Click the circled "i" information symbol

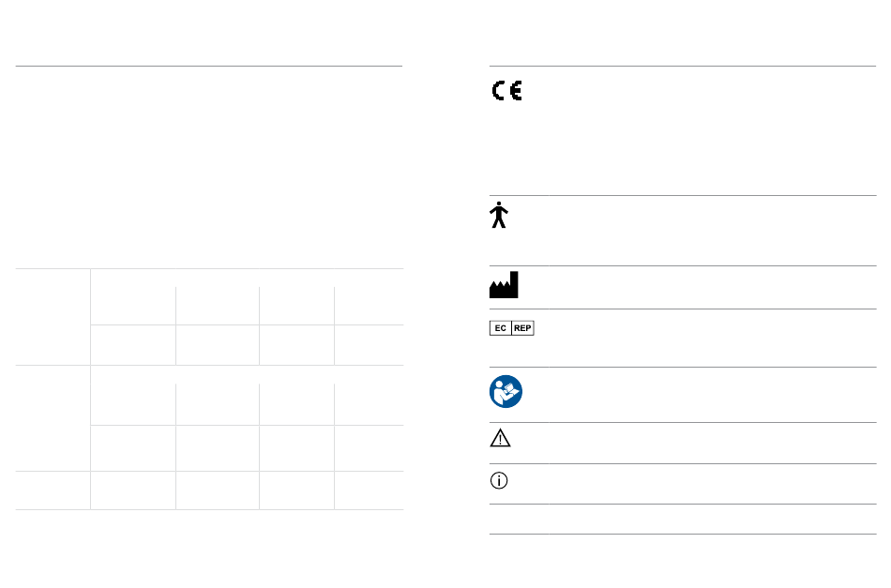click(x=499, y=481)
